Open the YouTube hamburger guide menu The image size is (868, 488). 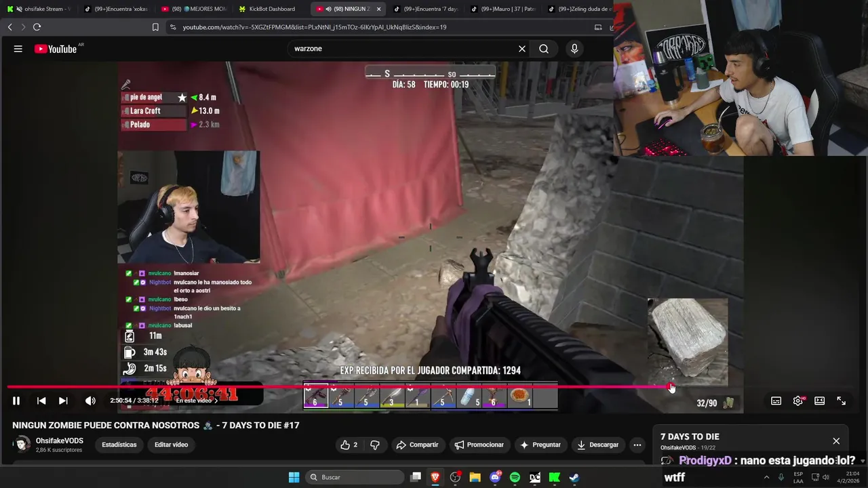point(18,49)
